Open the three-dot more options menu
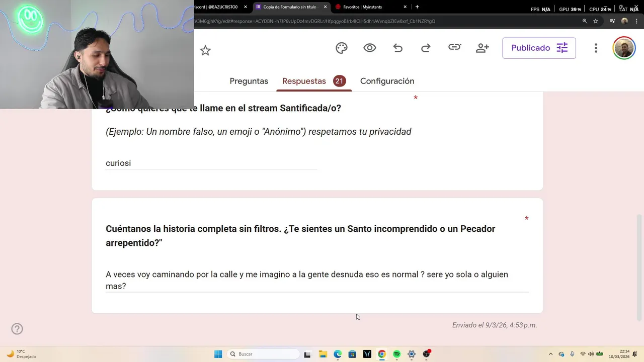This screenshot has width=644, height=362. 596,48
